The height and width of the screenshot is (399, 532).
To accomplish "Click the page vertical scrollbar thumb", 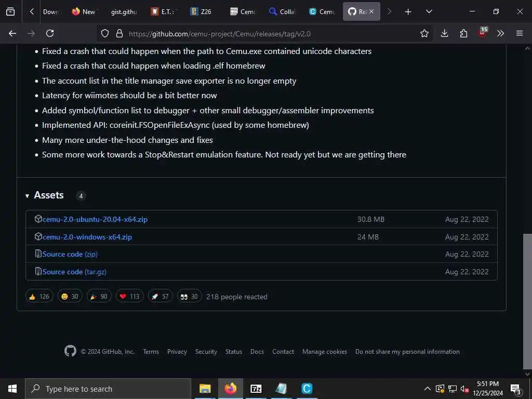I will [x=527, y=301].
